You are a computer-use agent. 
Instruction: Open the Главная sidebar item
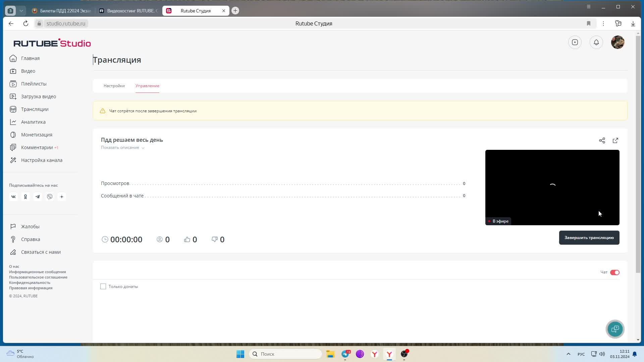25,58
